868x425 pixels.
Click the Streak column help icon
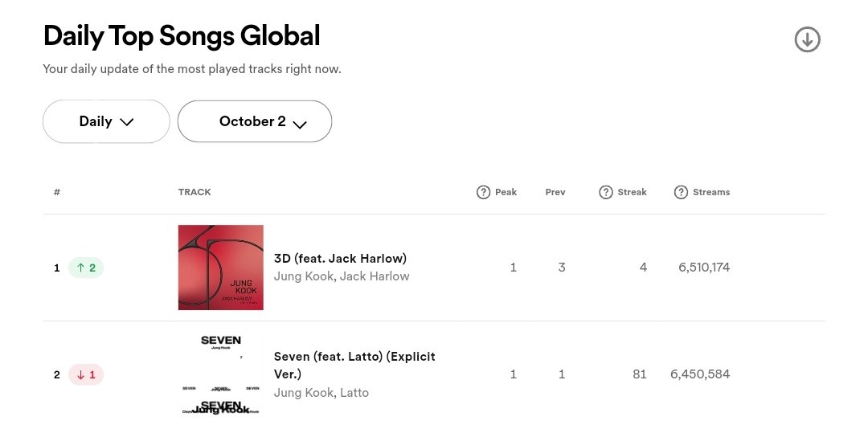coord(606,192)
